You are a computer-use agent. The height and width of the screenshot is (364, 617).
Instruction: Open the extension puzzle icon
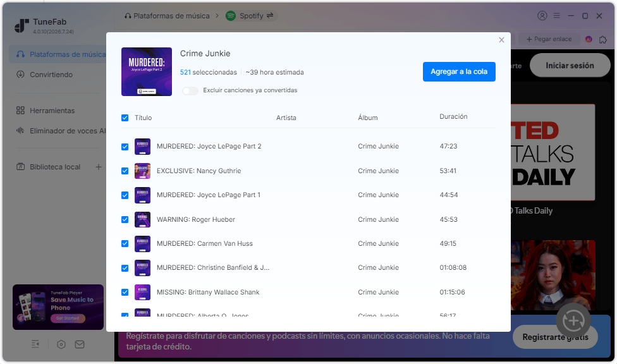click(x=603, y=39)
